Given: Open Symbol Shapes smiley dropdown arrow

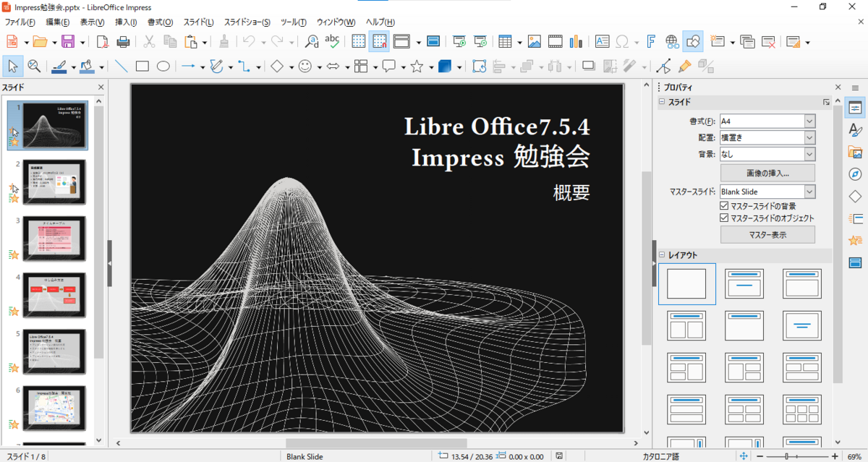Looking at the screenshot, I should 320,67.
